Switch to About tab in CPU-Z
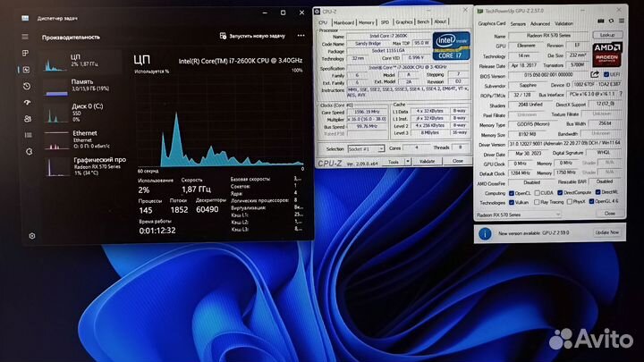The image size is (644, 362). [440, 21]
